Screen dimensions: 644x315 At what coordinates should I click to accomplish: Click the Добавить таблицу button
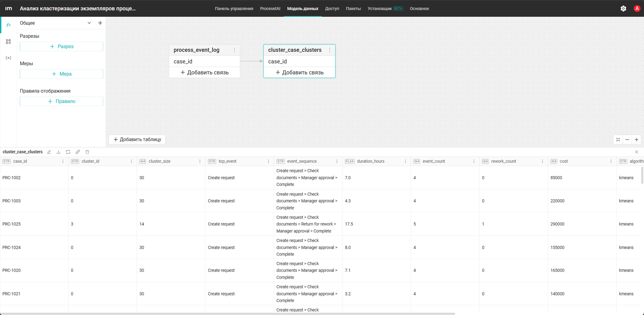pyautogui.click(x=137, y=139)
